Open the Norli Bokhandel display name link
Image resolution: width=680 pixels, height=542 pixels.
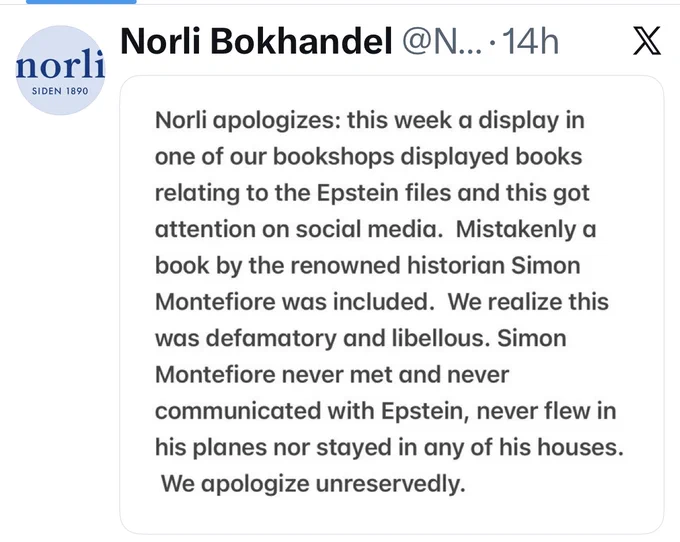click(256, 41)
